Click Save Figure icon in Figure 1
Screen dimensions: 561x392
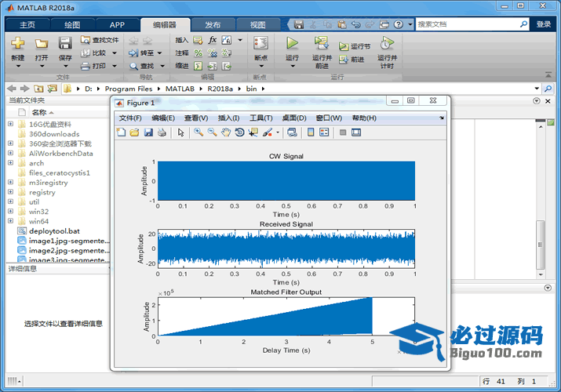tap(148, 132)
